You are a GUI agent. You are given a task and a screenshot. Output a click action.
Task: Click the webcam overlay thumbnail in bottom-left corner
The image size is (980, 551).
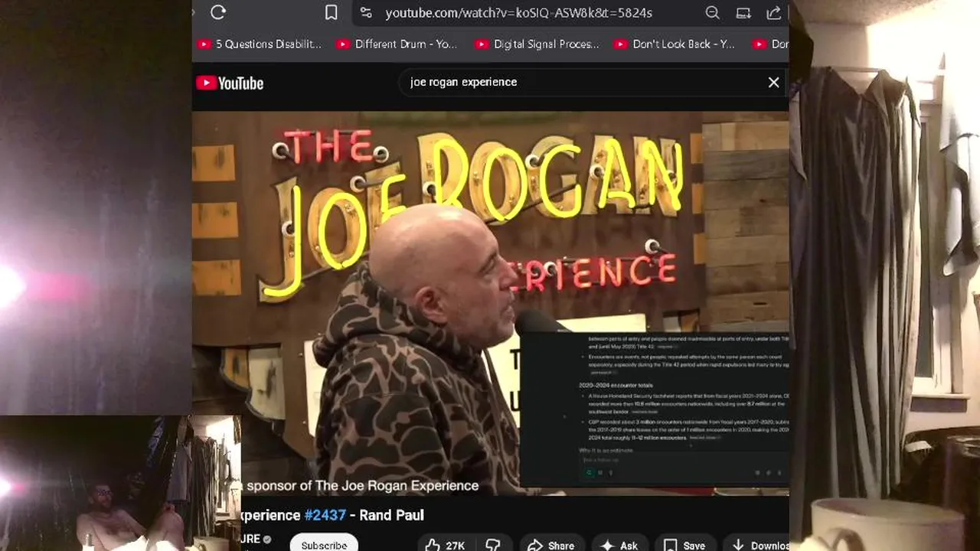coord(120,483)
